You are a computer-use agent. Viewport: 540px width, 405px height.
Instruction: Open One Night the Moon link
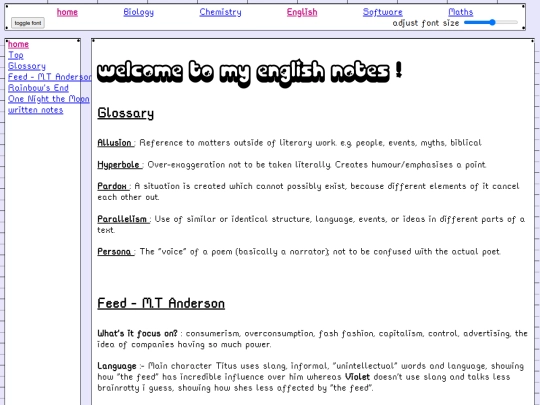[49, 99]
